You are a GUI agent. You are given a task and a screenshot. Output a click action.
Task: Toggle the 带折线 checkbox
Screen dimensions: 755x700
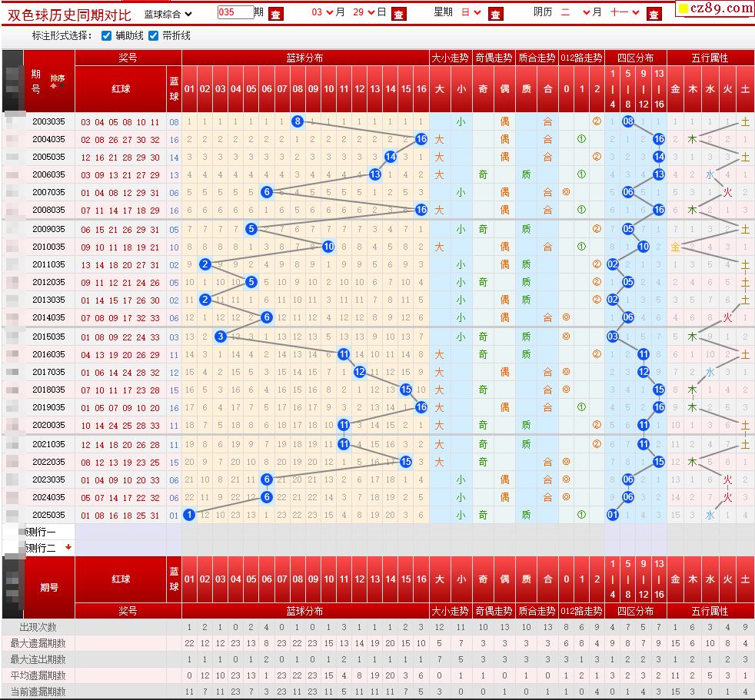point(154,36)
